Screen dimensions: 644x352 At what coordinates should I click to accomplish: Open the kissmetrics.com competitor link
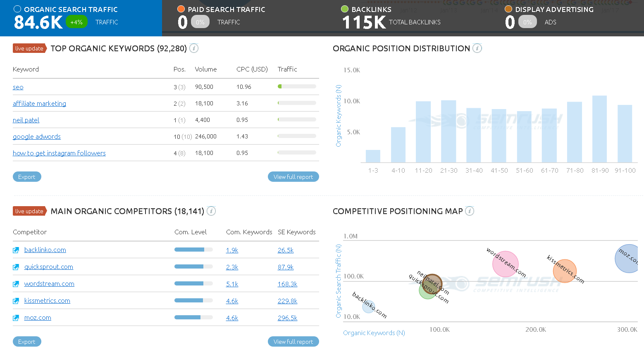click(47, 301)
